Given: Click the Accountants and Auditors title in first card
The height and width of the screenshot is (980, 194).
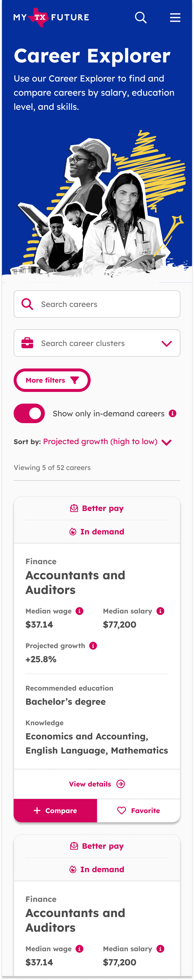Looking at the screenshot, I should 75,582.
